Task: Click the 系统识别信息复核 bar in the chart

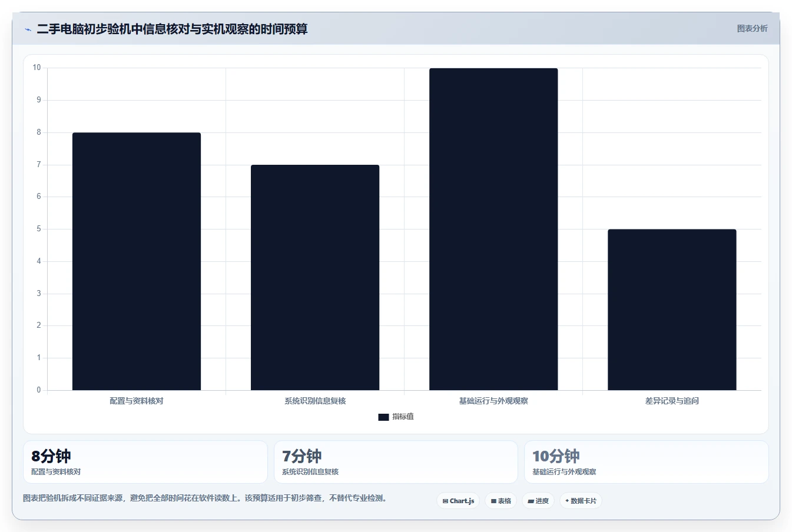Action: [315, 277]
